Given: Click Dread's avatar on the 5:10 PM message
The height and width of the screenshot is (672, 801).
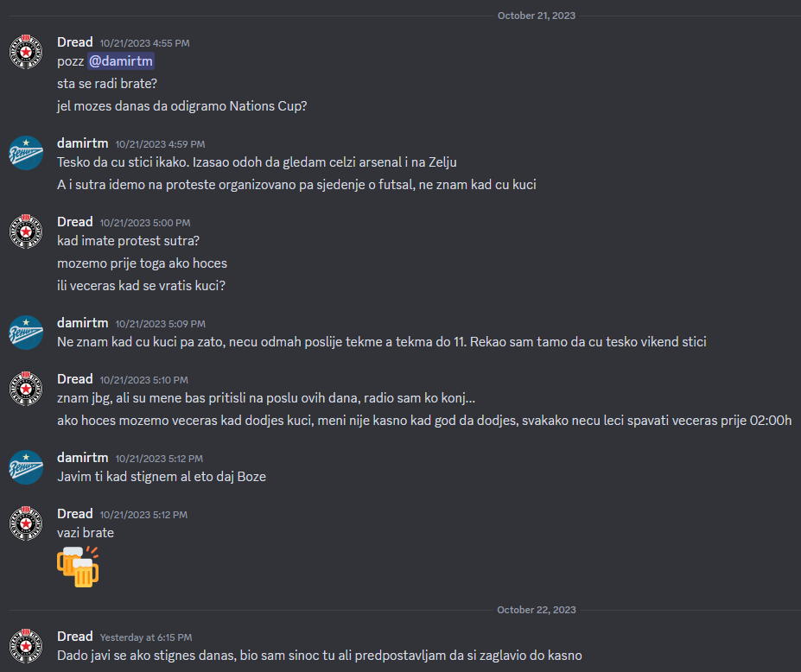Looking at the screenshot, I should point(26,389).
